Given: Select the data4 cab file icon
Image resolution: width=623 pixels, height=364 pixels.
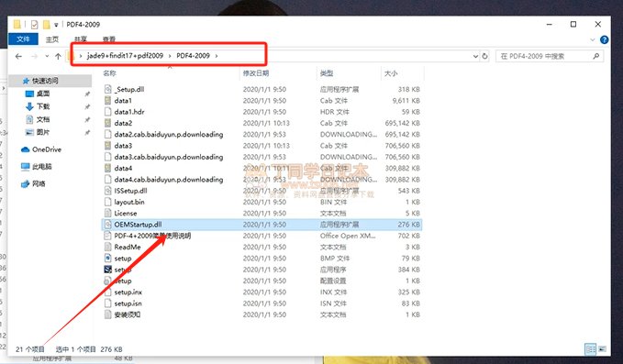Looking at the screenshot, I should click(107, 168).
